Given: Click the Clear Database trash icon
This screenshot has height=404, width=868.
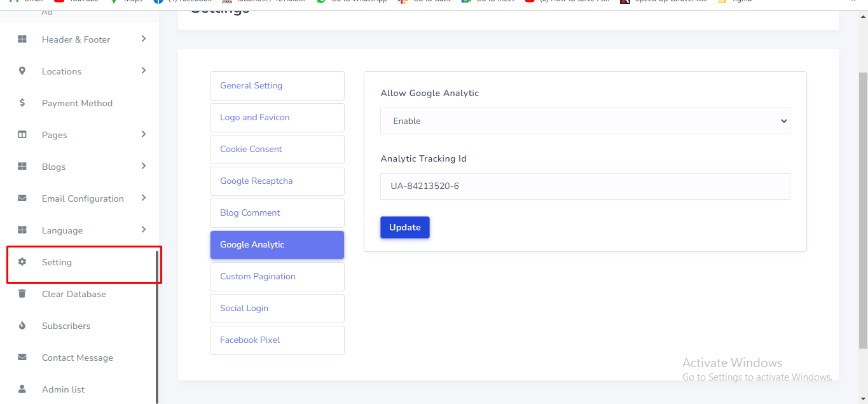Looking at the screenshot, I should 22,294.
